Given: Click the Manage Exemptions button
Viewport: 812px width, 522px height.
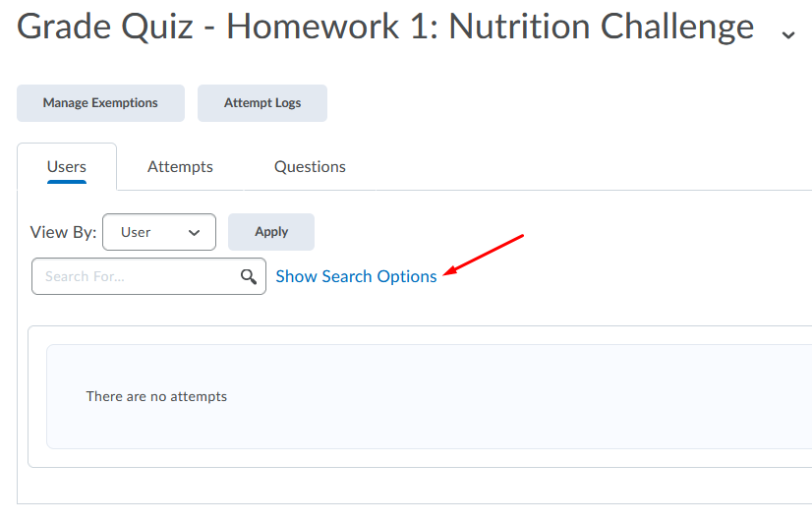Looking at the screenshot, I should 100,103.
